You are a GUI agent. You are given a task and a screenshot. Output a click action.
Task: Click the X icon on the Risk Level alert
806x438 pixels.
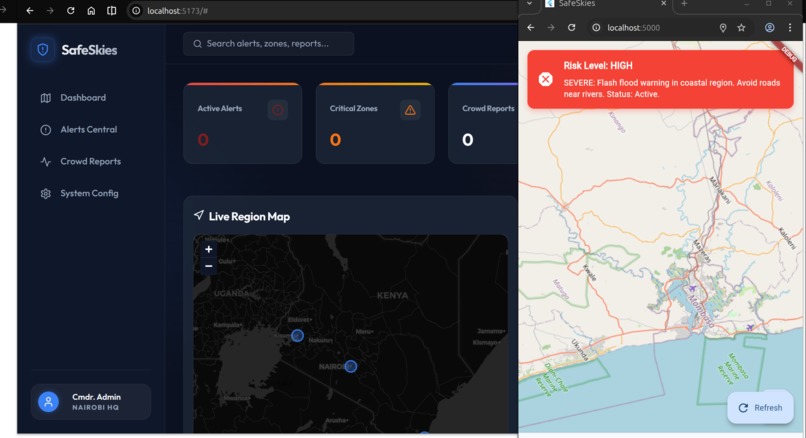tap(545, 79)
